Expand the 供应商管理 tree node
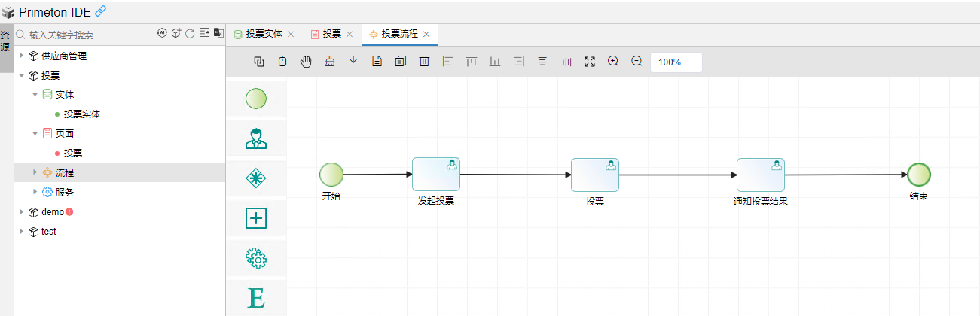This screenshot has height=316, width=980. 22,56
